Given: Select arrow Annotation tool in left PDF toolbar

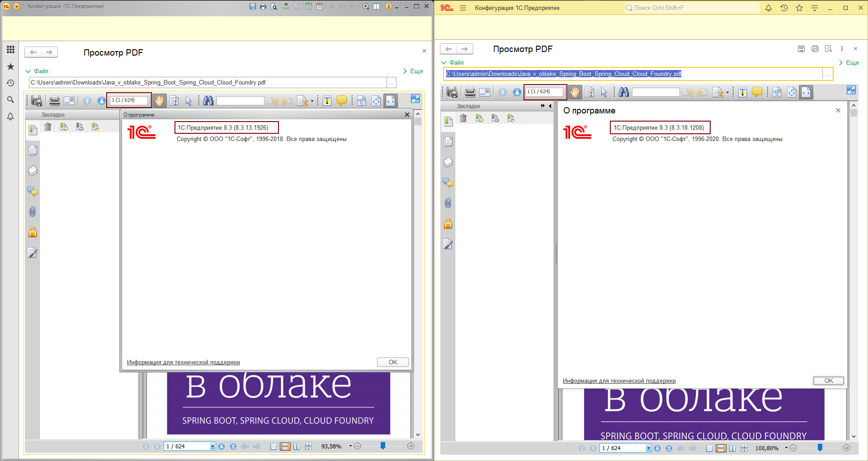Looking at the screenshot, I should (x=189, y=100).
